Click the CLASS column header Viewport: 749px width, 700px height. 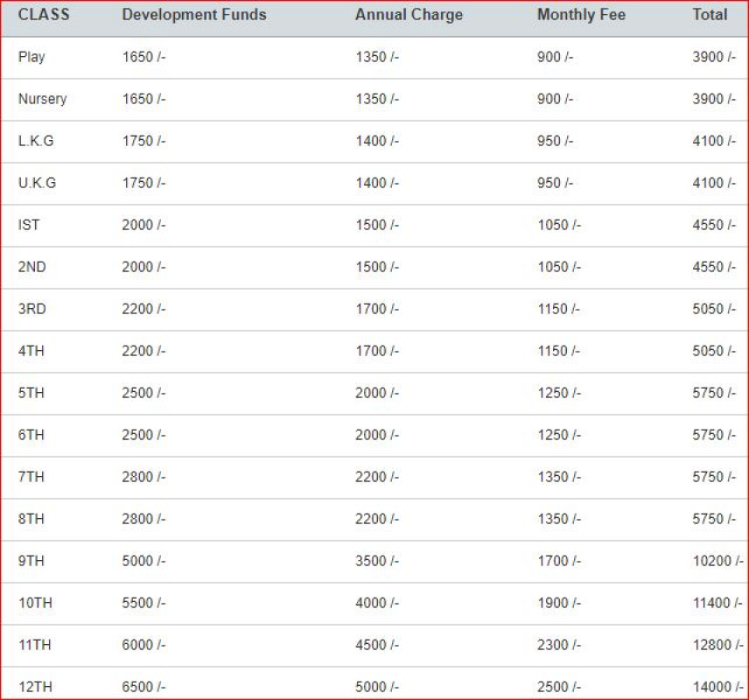pyautogui.click(x=44, y=15)
